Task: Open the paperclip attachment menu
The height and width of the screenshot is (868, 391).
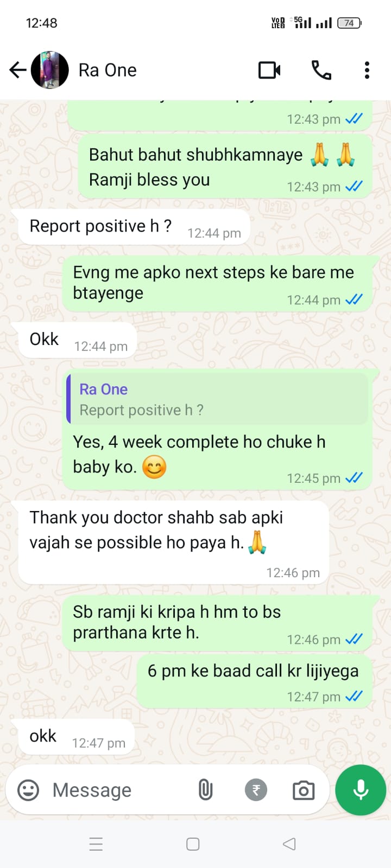Action: (205, 790)
